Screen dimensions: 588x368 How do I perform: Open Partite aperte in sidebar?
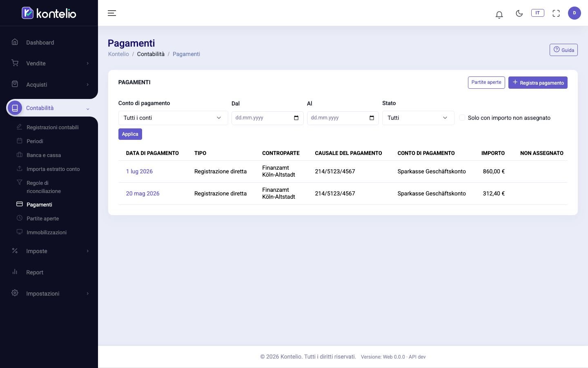[x=42, y=218]
